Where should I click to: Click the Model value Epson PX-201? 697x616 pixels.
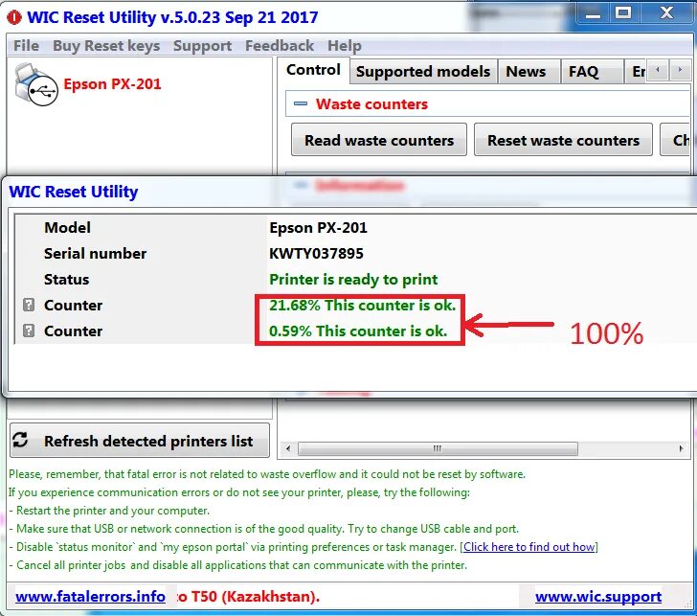pyautogui.click(x=318, y=228)
